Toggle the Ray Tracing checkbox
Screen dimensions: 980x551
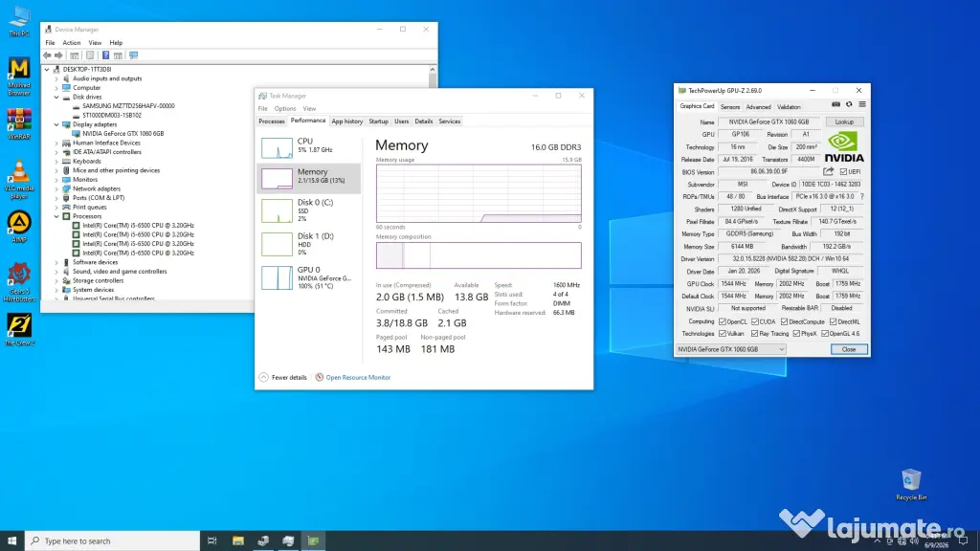(x=755, y=334)
